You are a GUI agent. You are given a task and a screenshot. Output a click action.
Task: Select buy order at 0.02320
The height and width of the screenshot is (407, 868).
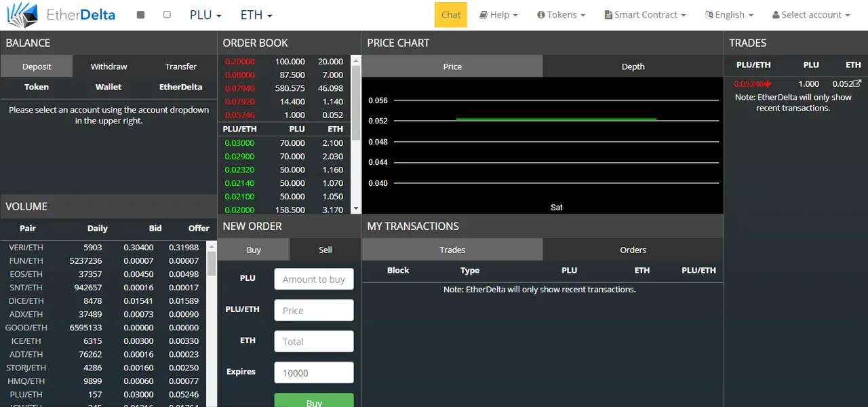(284, 170)
